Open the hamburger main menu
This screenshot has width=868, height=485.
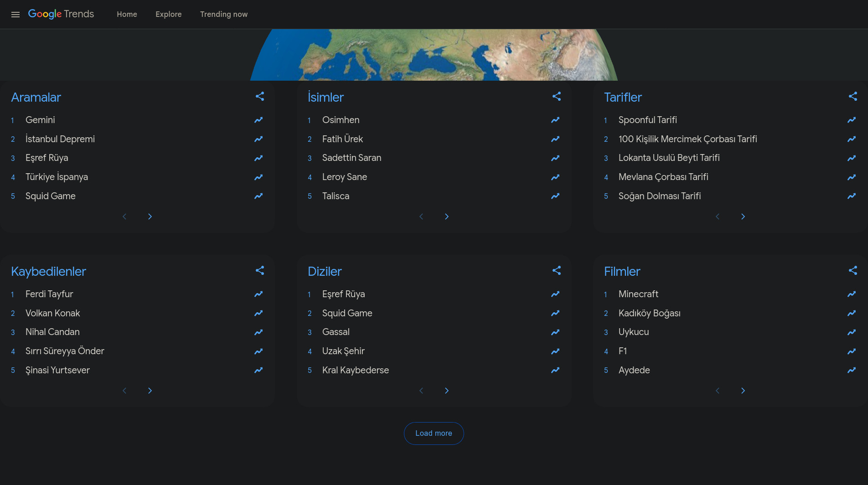tap(15, 15)
